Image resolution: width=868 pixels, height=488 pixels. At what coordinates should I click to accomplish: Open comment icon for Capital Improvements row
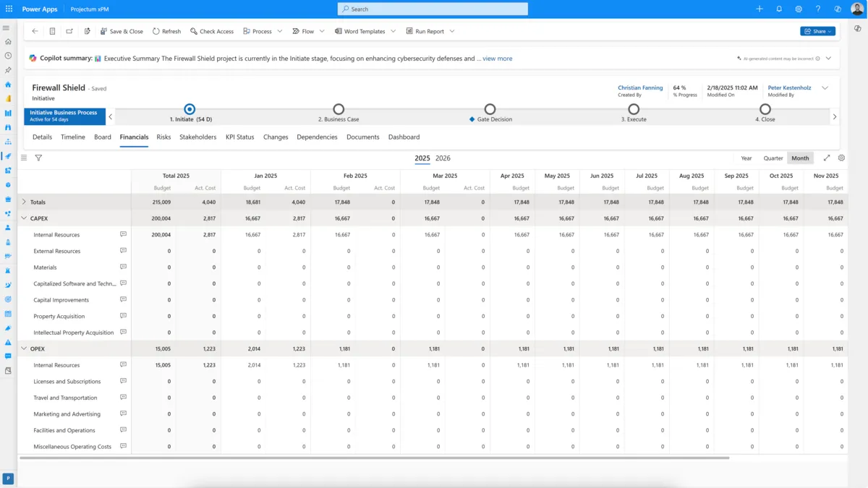123,299
